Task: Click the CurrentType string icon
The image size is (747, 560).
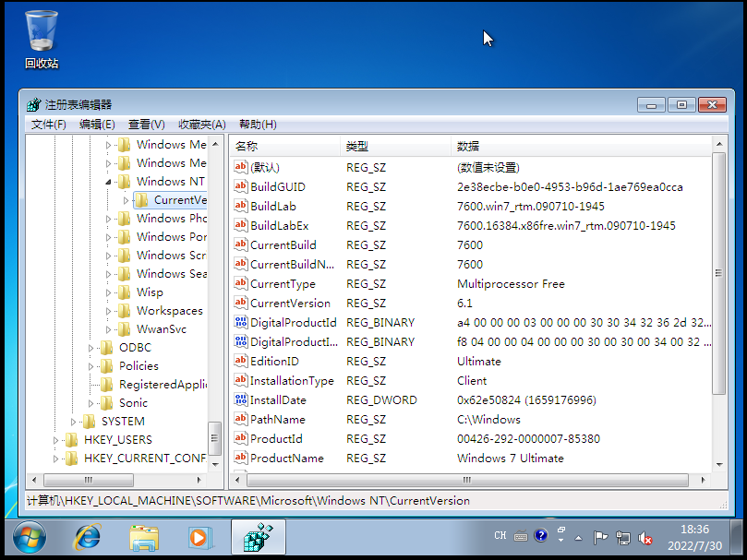Action: coord(241,283)
